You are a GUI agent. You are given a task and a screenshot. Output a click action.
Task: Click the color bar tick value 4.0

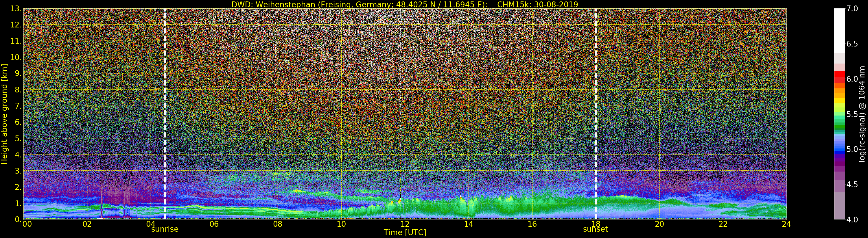[852, 220]
